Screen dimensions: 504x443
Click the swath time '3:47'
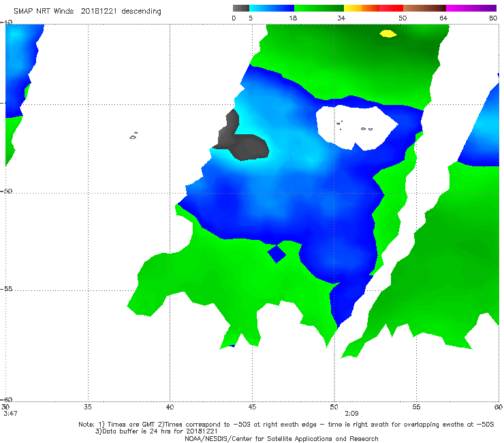(x=10, y=414)
